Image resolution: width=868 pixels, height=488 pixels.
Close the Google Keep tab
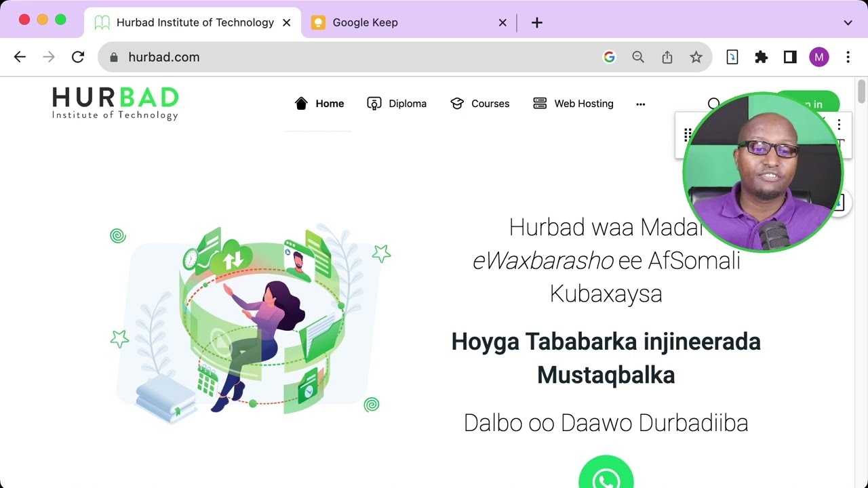coord(502,22)
